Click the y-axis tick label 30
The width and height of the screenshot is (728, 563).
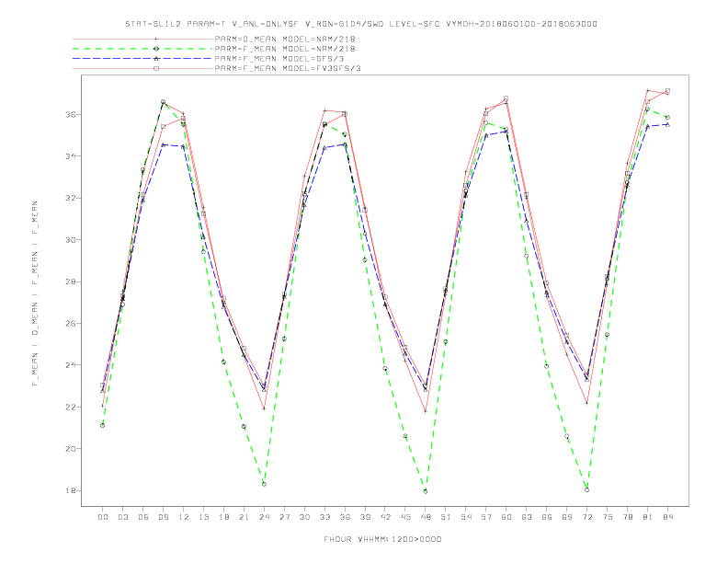71,240
